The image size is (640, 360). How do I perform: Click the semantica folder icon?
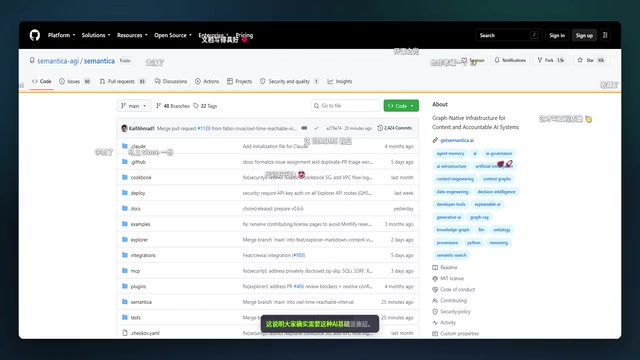tap(125, 302)
